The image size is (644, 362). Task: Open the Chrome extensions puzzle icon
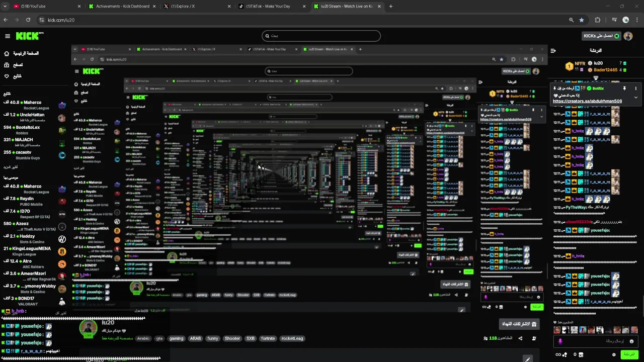(x=598, y=20)
